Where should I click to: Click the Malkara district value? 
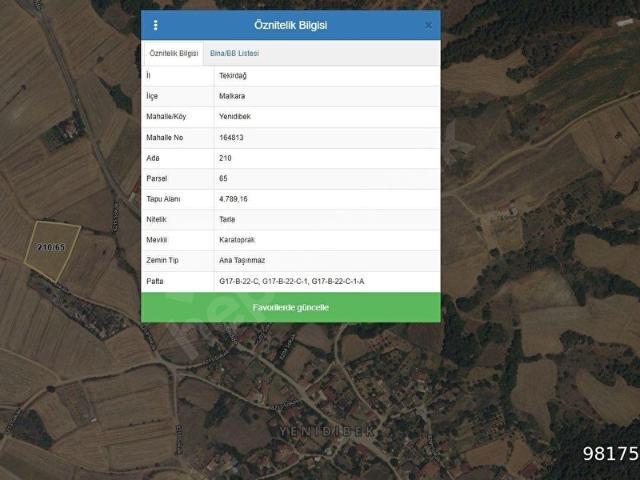click(x=232, y=96)
